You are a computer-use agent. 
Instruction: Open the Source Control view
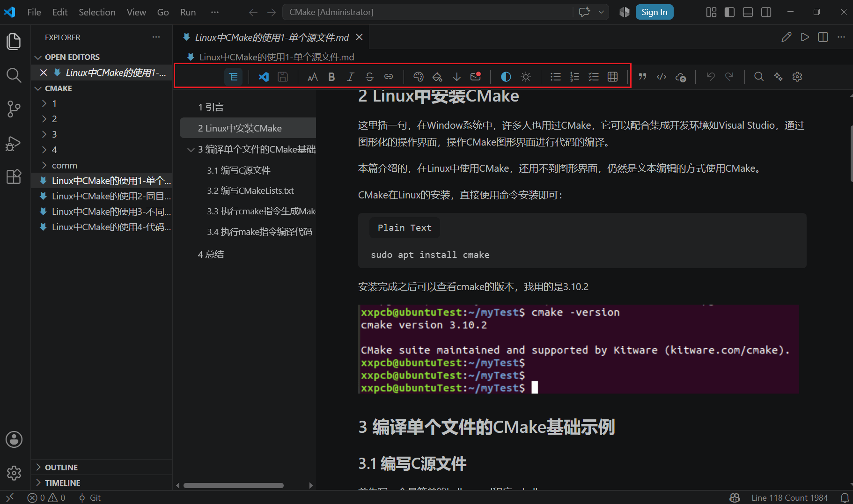point(14,110)
